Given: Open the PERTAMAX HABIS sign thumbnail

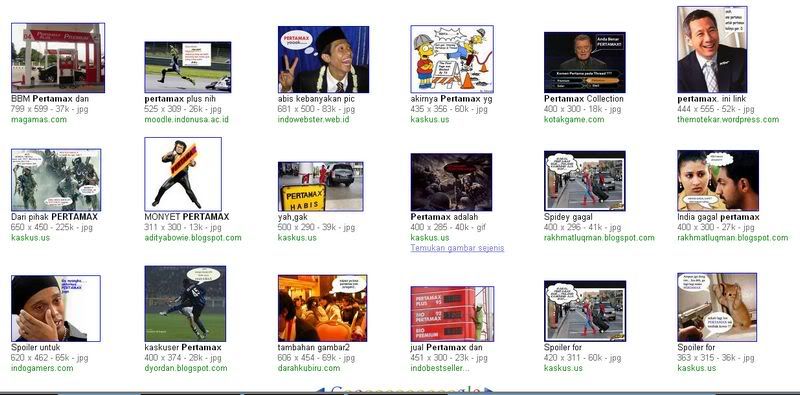Looking at the screenshot, I should click(x=321, y=186).
